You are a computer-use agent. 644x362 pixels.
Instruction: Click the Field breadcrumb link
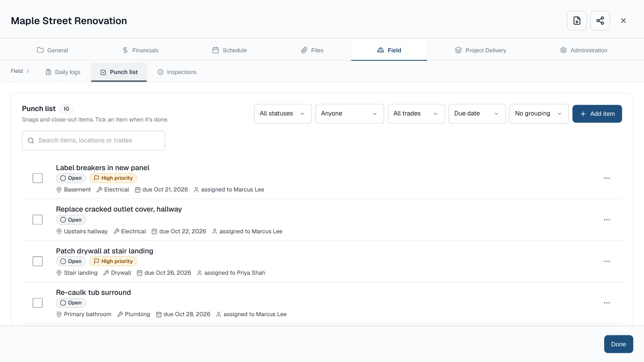(17, 71)
